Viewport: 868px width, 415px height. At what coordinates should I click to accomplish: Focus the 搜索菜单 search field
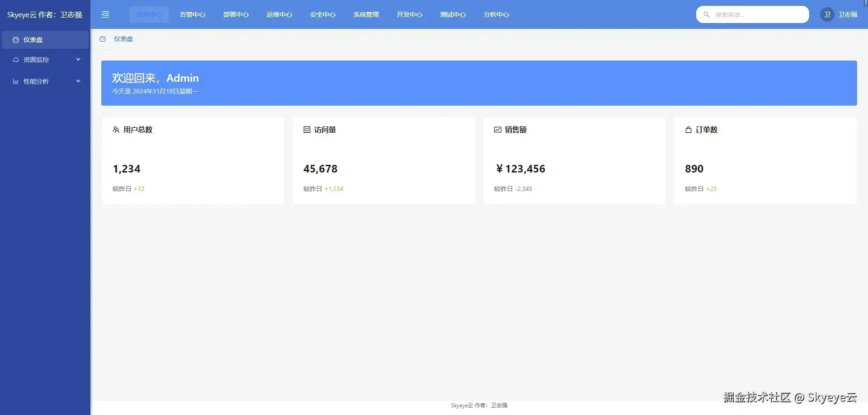click(x=753, y=14)
